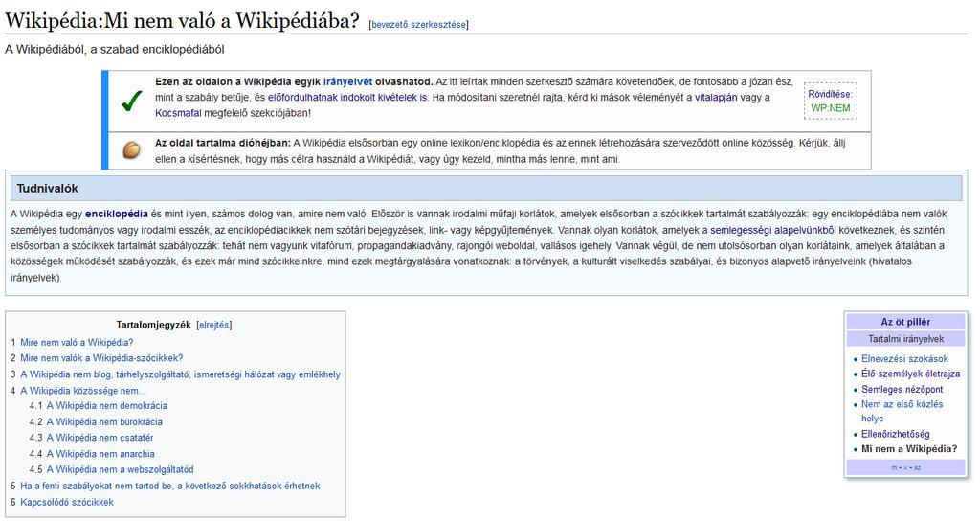This screenshot has height=521, width=980.
Task: Click the page title 'Wikipédia:Mi nem való a Wikipédiába?'
Action: 182,21
